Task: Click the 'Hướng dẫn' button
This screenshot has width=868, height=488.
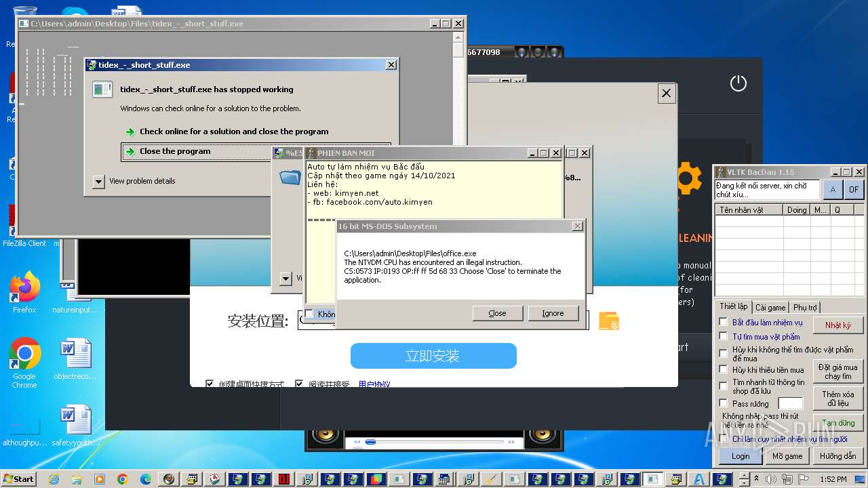Action: pyautogui.click(x=837, y=456)
